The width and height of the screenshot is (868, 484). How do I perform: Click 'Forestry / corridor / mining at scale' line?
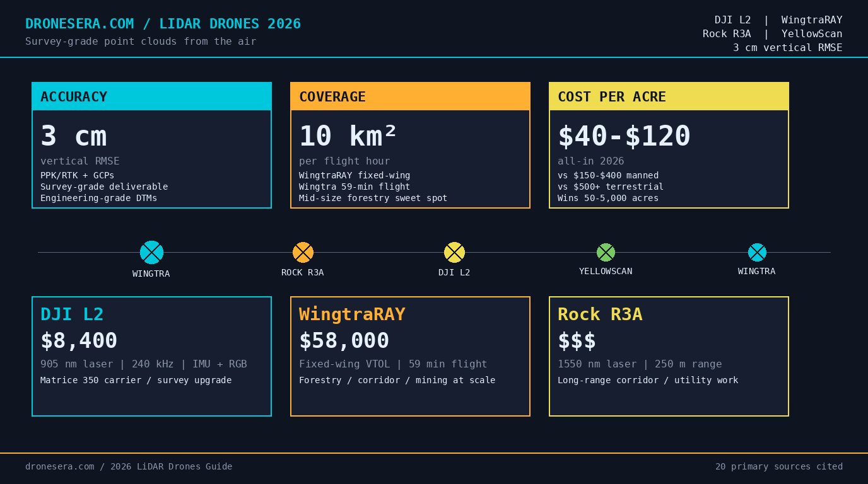tap(397, 380)
